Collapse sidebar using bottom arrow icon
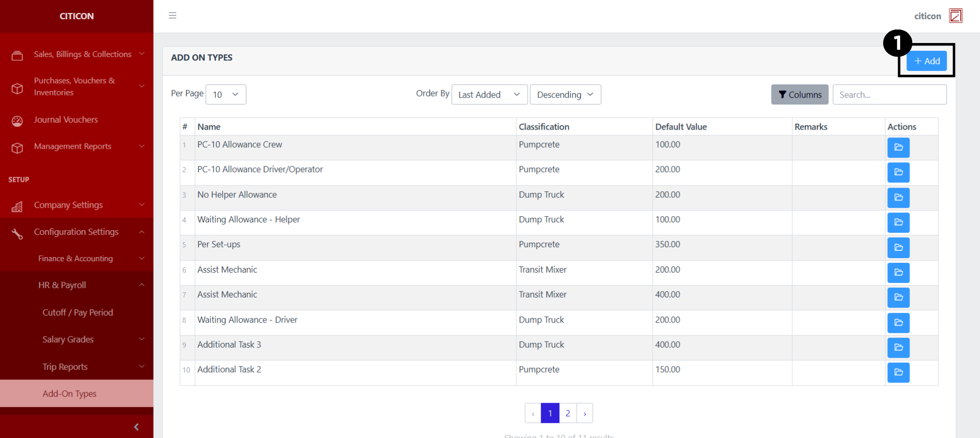This screenshot has height=438, width=980. [x=136, y=427]
